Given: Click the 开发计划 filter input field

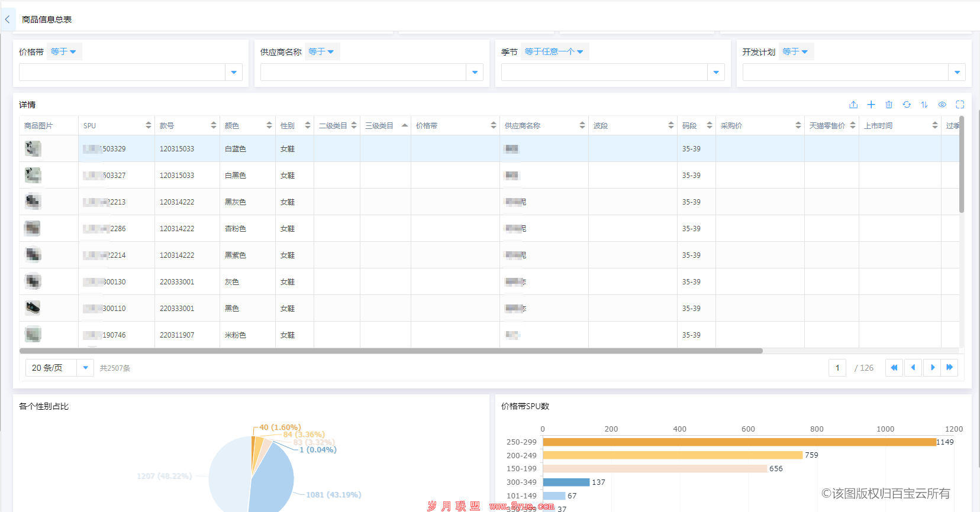Looking at the screenshot, I should [846, 72].
